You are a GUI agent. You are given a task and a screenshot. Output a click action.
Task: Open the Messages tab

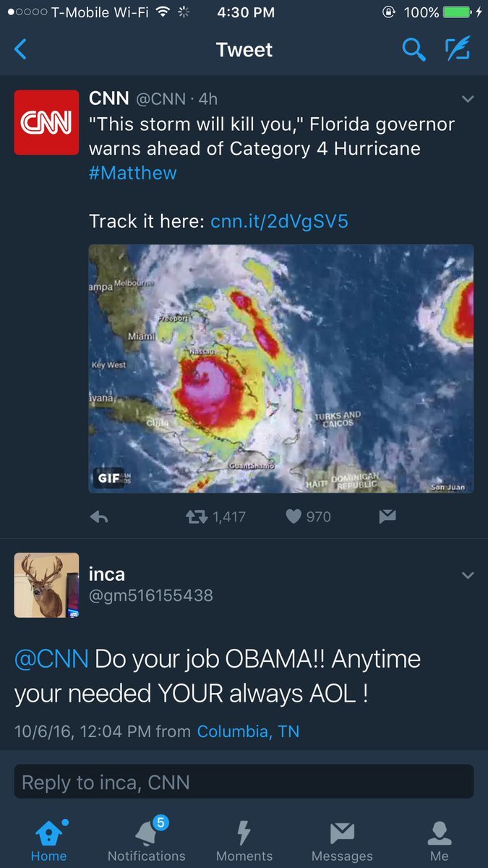coord(342,841)
